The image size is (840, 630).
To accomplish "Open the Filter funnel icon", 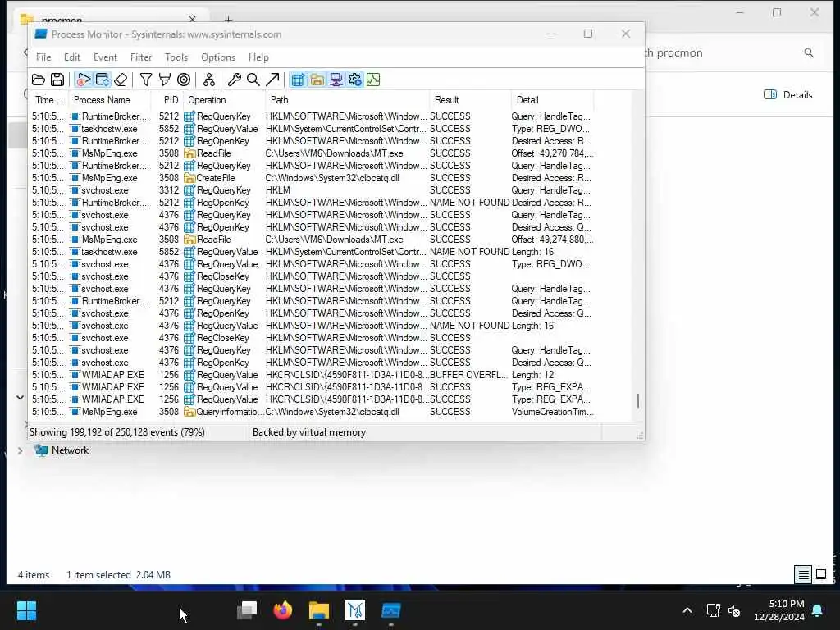I will (146, 80).
